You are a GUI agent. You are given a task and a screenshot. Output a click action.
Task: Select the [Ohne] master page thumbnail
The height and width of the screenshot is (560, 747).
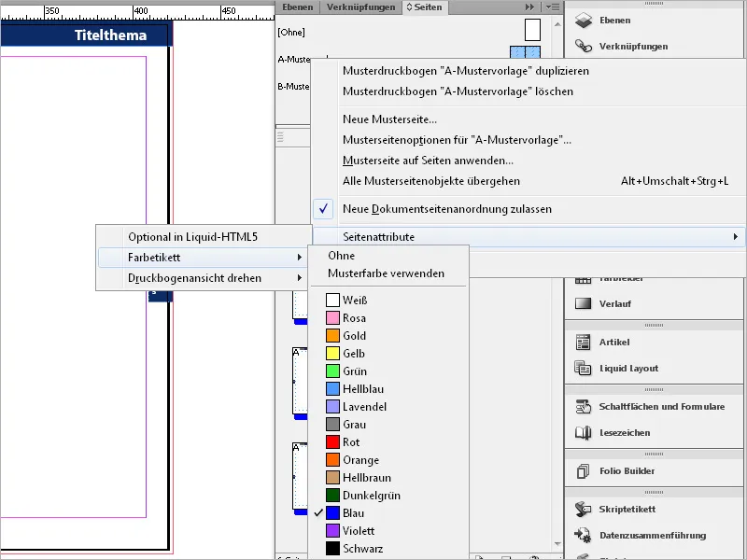point(532,30)
